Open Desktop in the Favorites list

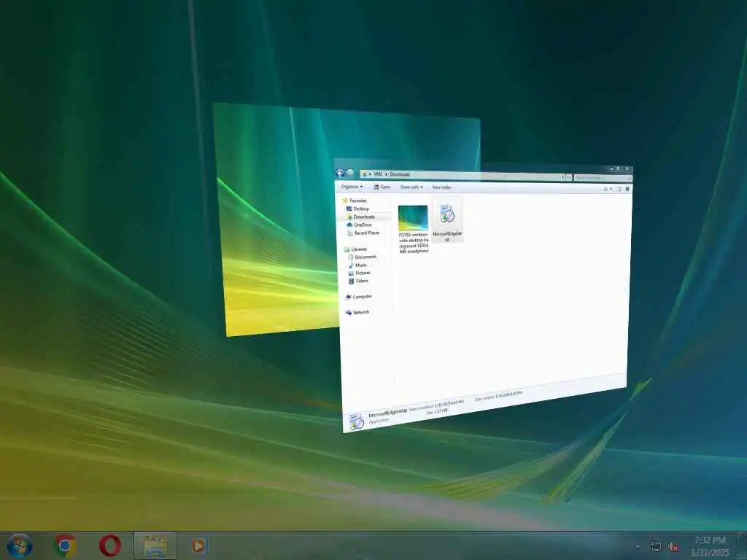pos(357,209)
